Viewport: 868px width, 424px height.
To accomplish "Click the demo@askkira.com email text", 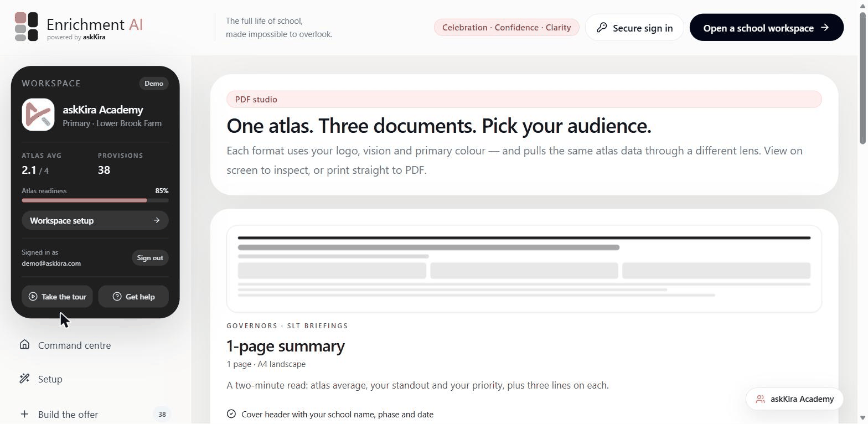I will (x=51, y=263).
